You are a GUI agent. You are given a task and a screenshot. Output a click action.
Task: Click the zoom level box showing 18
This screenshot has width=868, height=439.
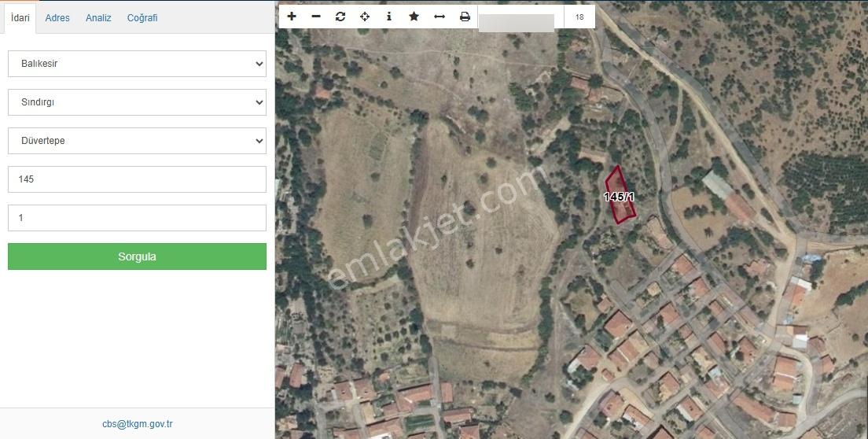tap(579, 17)
